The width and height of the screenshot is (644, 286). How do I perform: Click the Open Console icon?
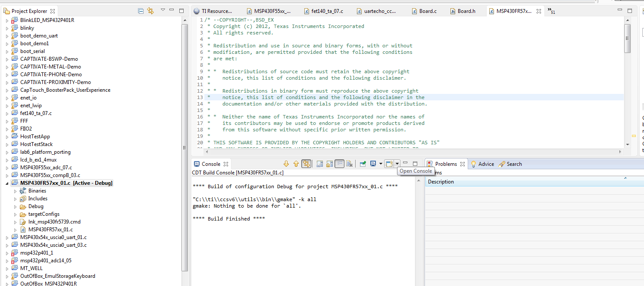pos(389,164)
